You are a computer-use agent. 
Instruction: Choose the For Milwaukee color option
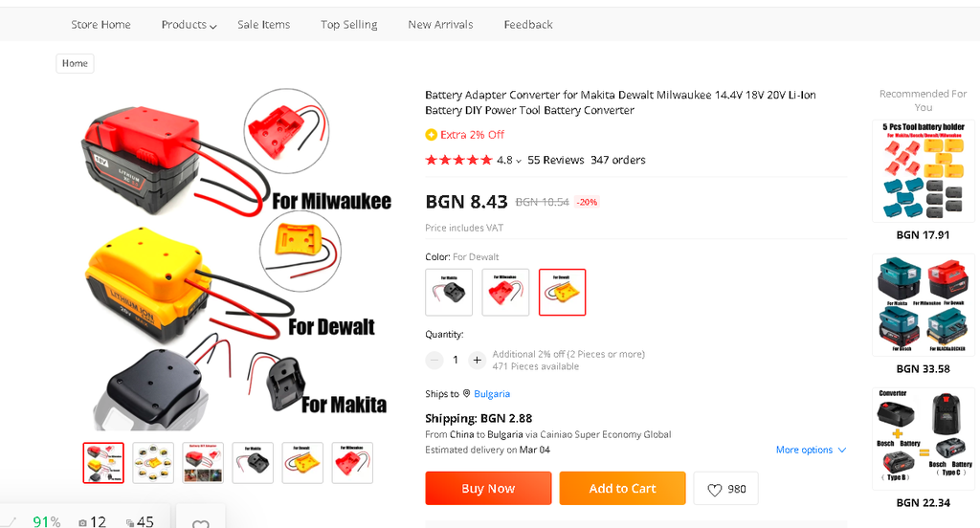(x=505, y=292)
